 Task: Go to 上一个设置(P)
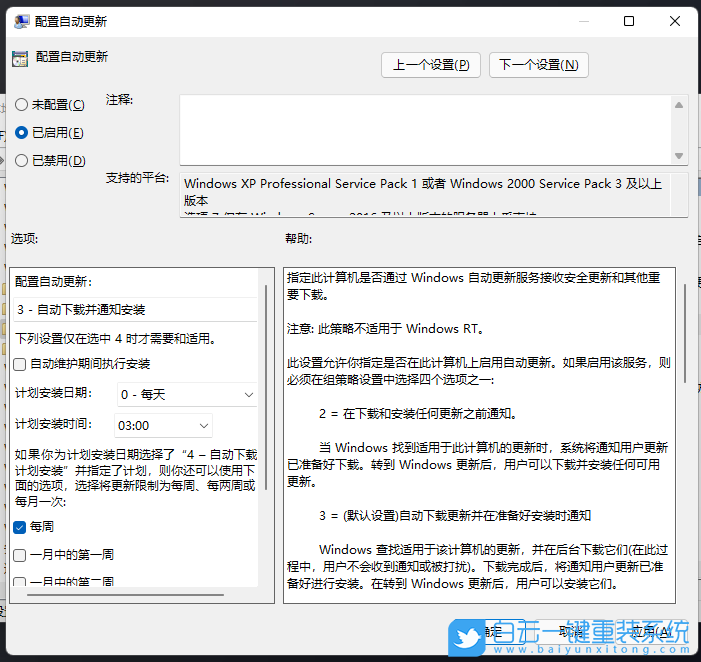click(431, 65)
